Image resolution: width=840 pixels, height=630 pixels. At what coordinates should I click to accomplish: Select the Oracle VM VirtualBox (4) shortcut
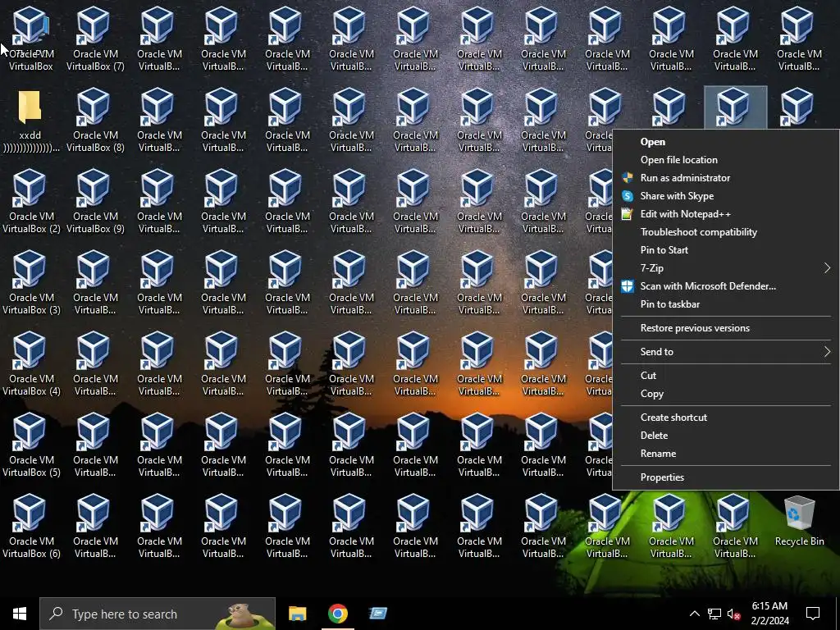tap(31, 363)
